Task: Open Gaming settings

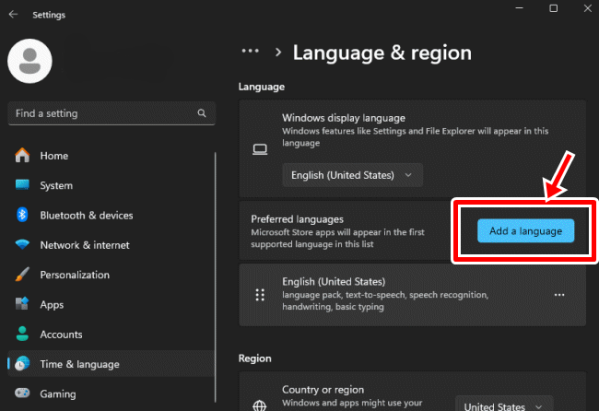Action: click(111, 394)
